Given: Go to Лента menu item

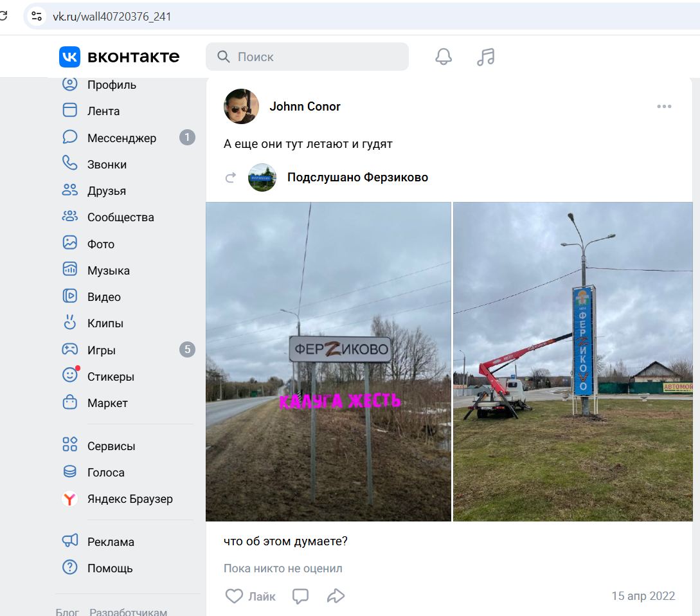Looking at the screenshot, I should [103, 111].
